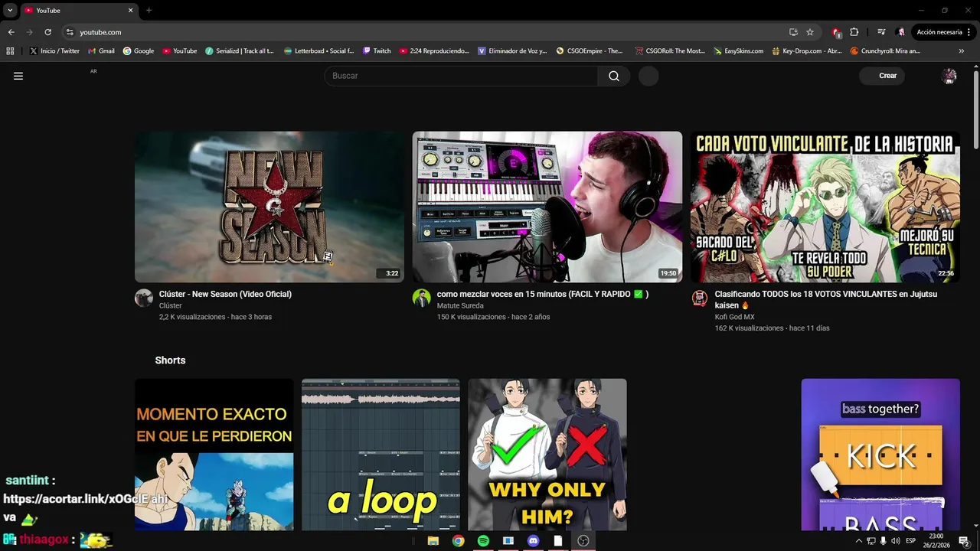The height and width of the screenshot is (551, 980).
Task: Open a new browser tab
Action: 149,10
